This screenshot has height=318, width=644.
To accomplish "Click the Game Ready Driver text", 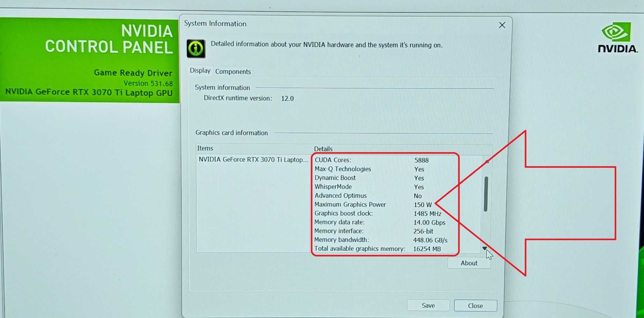I will pos(133,73).
